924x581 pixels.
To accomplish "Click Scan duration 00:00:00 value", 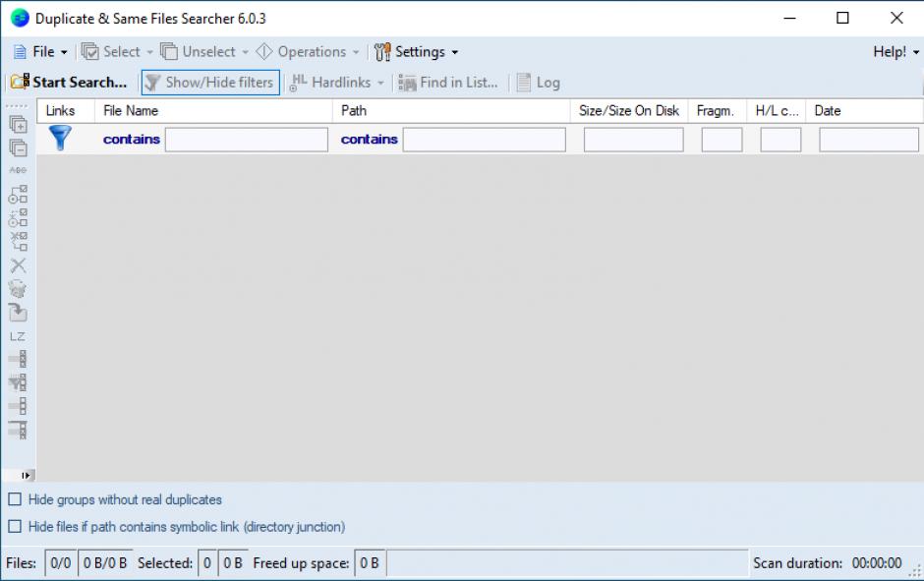I will (876, 563).
